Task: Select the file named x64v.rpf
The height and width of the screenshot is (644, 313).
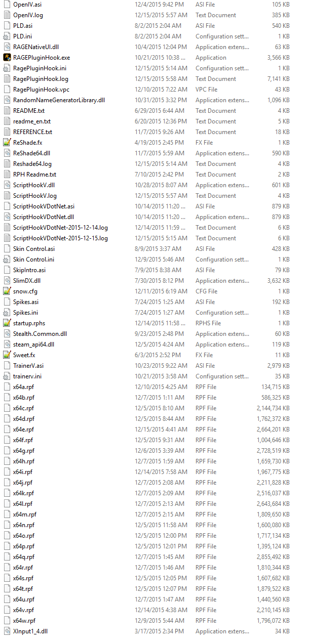Action: click(24, 610)
